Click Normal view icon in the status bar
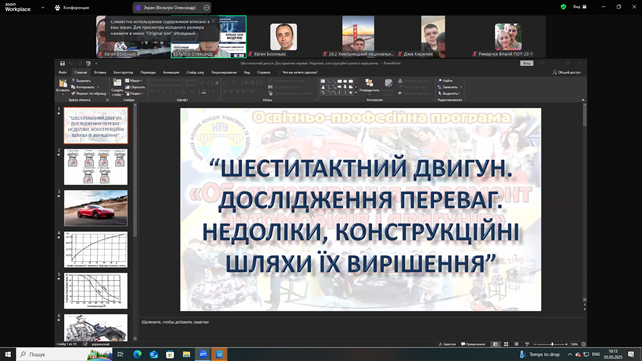Viewport: 642px width, 361px height. [x=495, y=344]
